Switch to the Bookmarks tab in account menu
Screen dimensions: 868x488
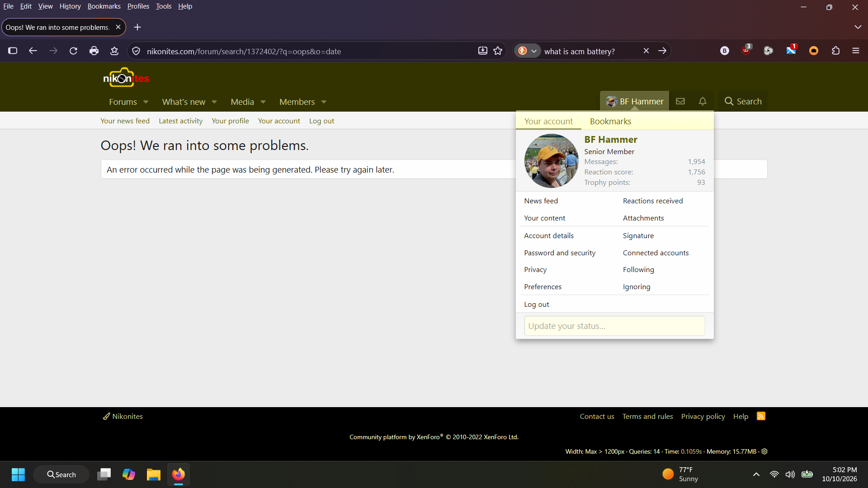pyautogui.click(x=610, y=121)
